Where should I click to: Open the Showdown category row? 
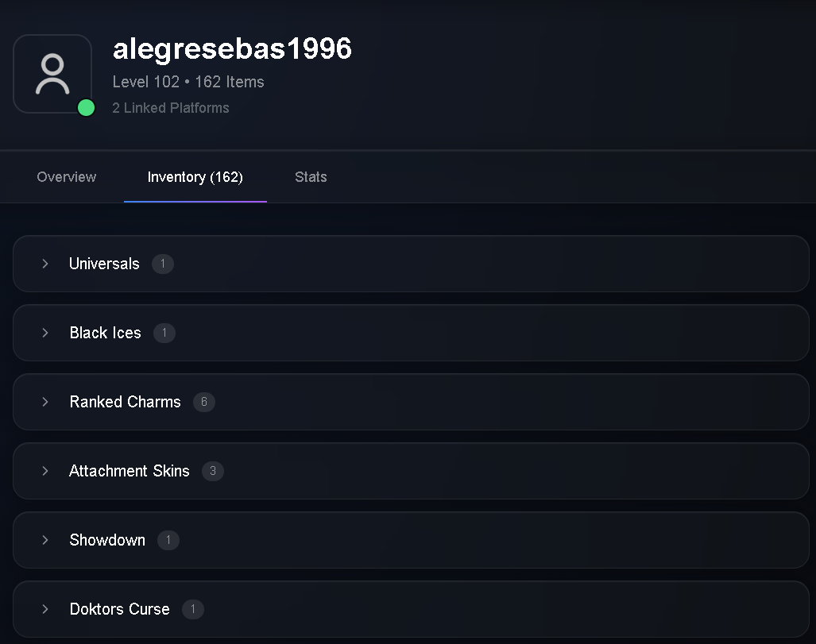[411, 540]
